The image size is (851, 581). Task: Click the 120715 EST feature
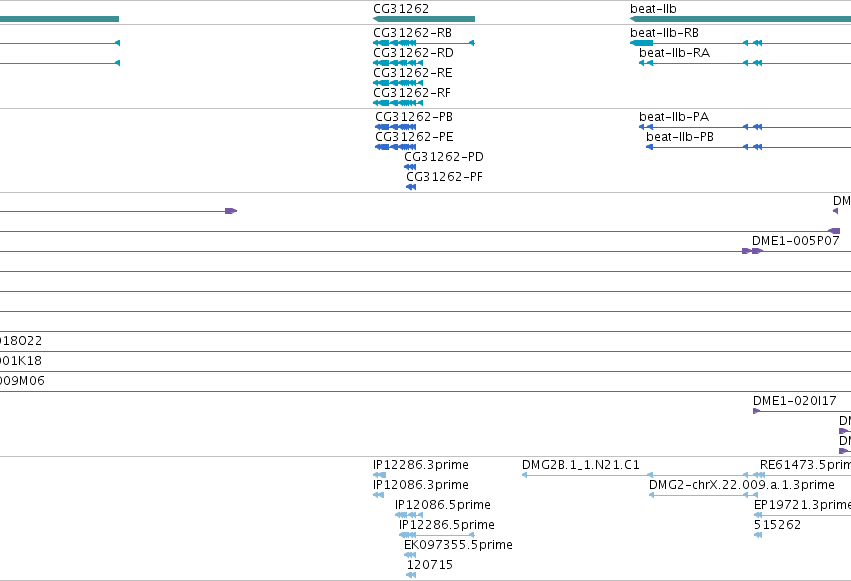[411, 575]
